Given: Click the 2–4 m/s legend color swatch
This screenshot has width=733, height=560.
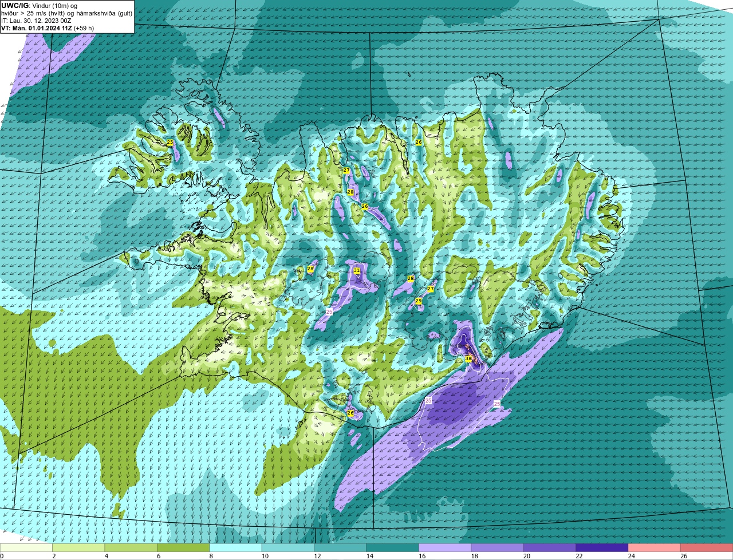Looking at the screenshot, I should [78, 547].
